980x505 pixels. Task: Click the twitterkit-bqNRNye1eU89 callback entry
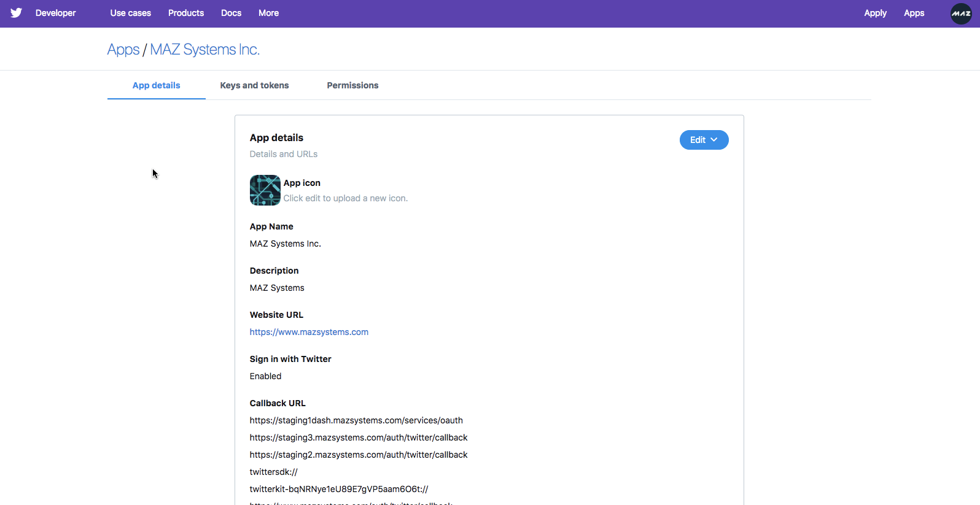pyautogui.click(x=339, y=489)
